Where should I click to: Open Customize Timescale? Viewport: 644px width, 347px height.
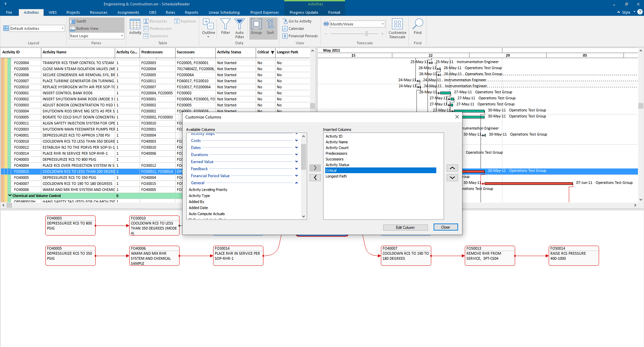[397, 29]
